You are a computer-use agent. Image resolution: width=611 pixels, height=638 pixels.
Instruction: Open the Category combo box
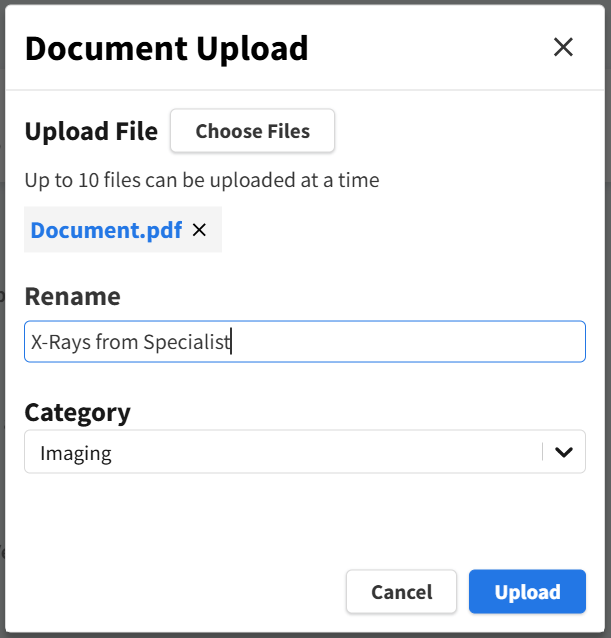click(x=290, y=452)
